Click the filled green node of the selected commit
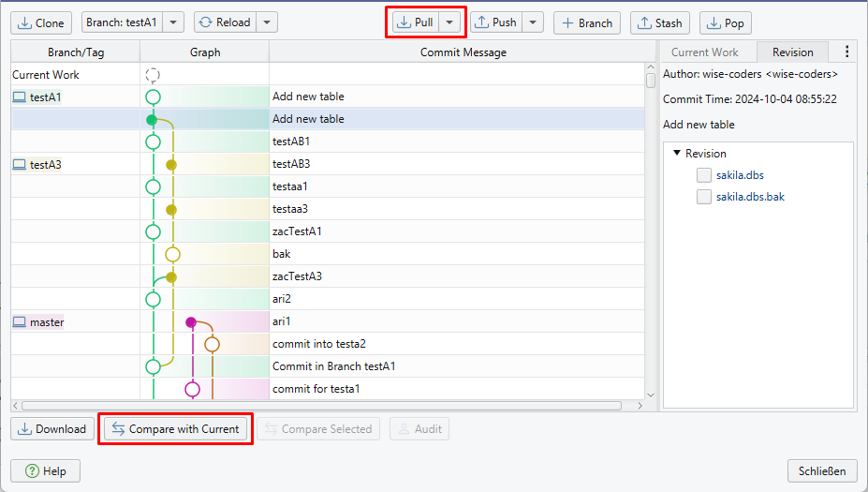Viewport: 868px width, 492px height. [151, 120]
